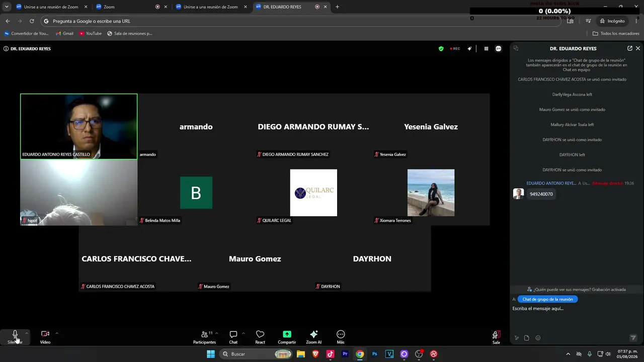644x362 pixels.
Task: Open Zoom AI companion
Action: point(313,337)
